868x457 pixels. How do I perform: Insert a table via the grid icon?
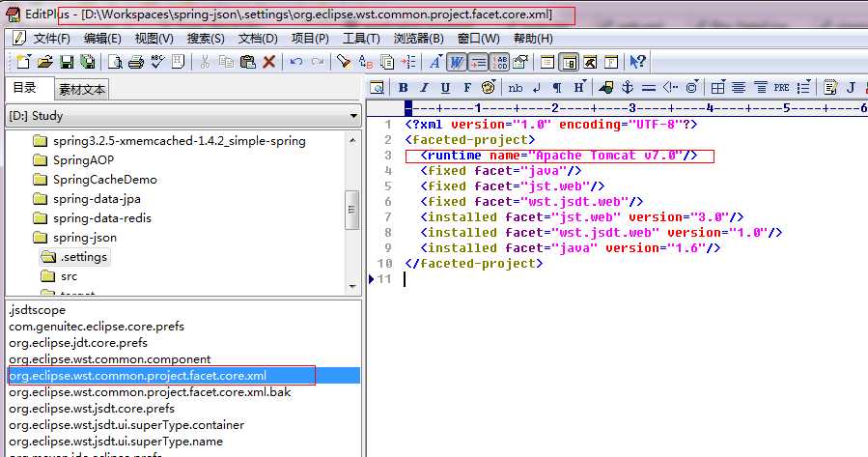pos(717,87)
